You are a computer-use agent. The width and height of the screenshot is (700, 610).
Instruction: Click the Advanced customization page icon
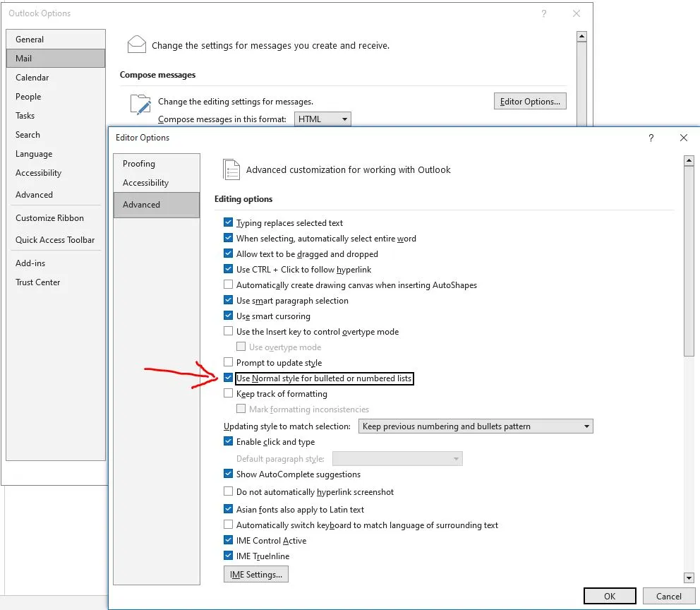click(231, 169)
